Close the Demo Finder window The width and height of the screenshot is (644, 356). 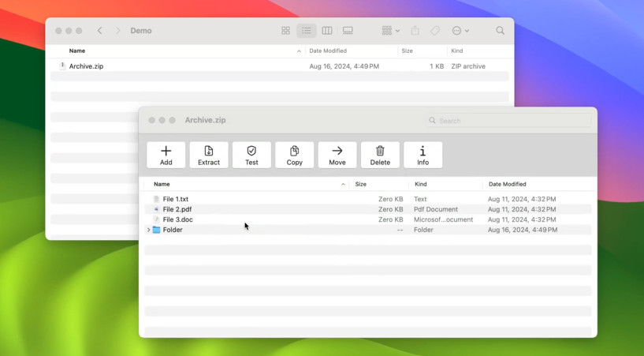(58, 31)
